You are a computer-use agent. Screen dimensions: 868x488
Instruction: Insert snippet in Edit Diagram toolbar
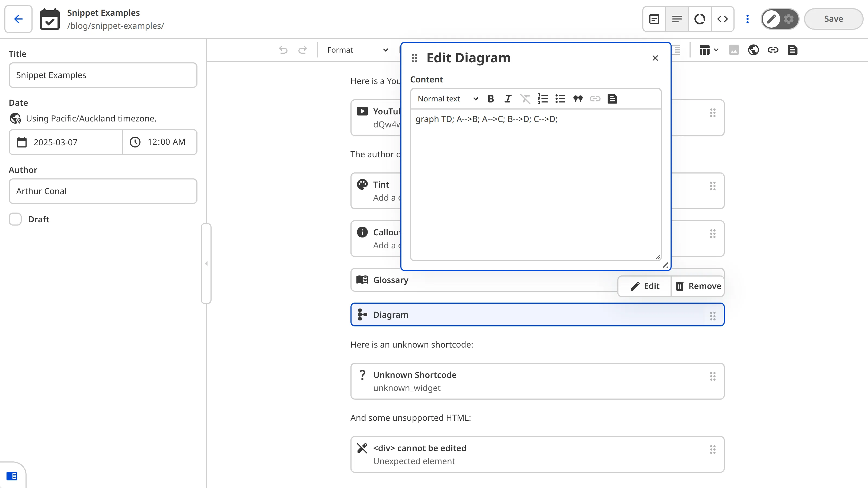[612, 99]
